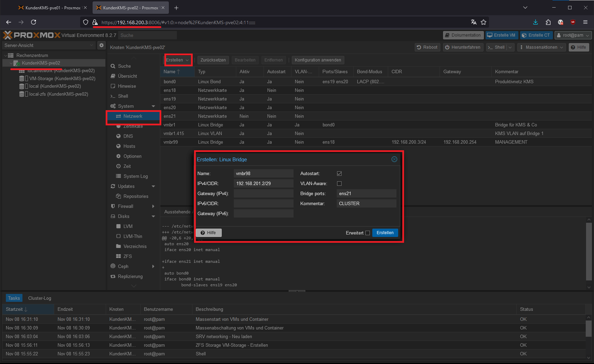Image resolution: width=594 pixels, height=364 pixels.
Task: Switch to the Cluster-Log tab
Action: [40, 298]
